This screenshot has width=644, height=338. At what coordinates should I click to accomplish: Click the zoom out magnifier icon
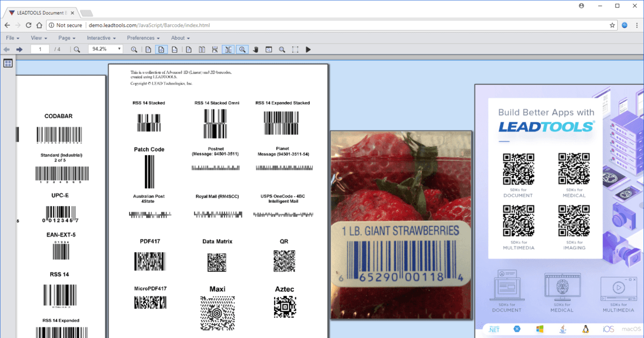point(77,49)
